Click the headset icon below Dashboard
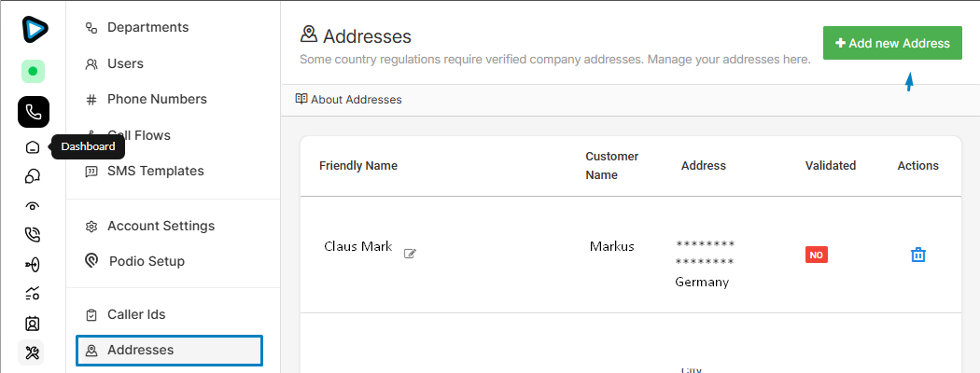Image resolution: width=980 pixels, height=373 pixels. tap(33, 176)
